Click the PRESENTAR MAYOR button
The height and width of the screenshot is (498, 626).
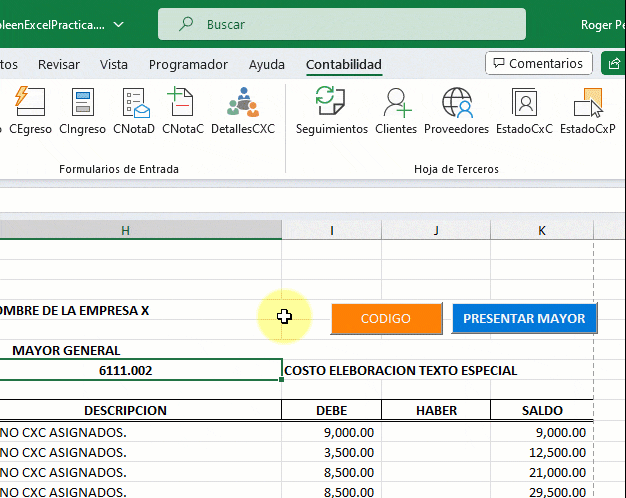(524, 318)
